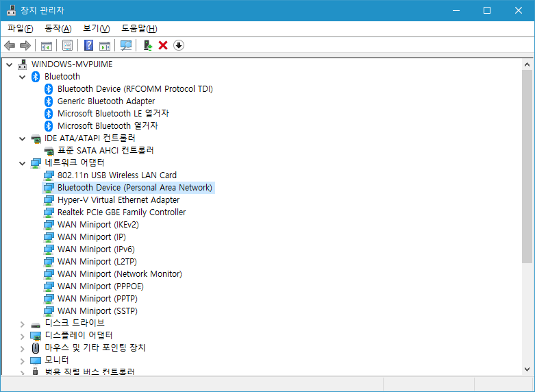Screen dimensions: 535x392
Task: Open the 파일(F) menu
Action: (x=21, y=29)
